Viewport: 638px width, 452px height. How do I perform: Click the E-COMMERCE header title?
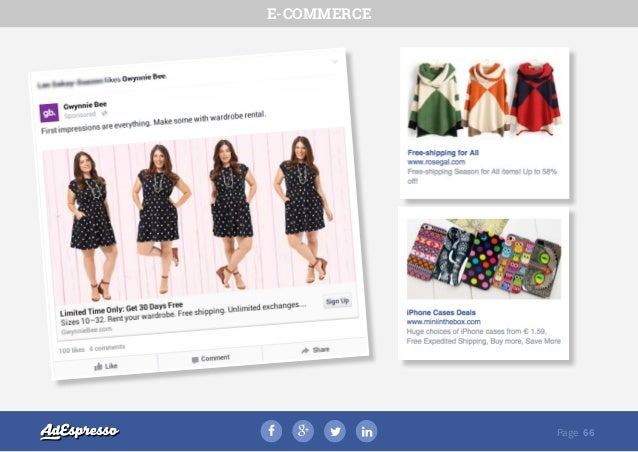[319, 13]
